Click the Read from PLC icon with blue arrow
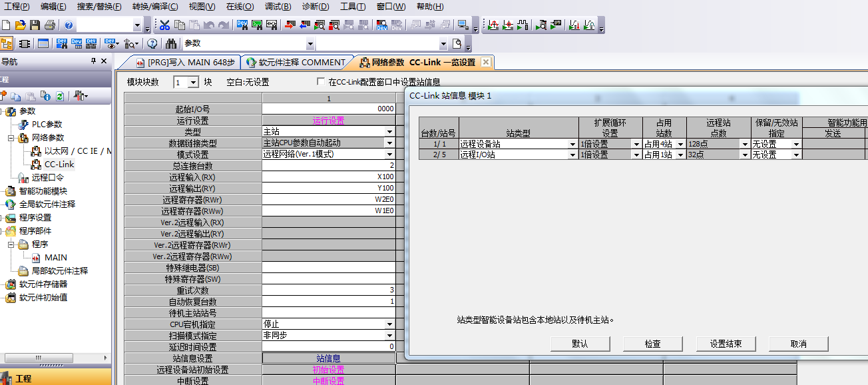Image resolution: width=868 pixels, height=385 pixels. point(304,25)
